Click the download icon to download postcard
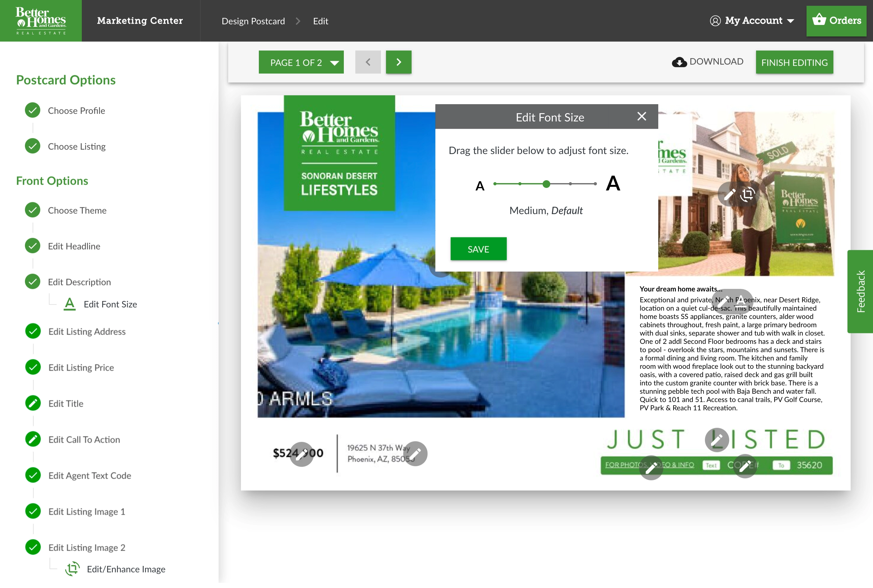The image size is (873, 588). click(x=679, y=61)
